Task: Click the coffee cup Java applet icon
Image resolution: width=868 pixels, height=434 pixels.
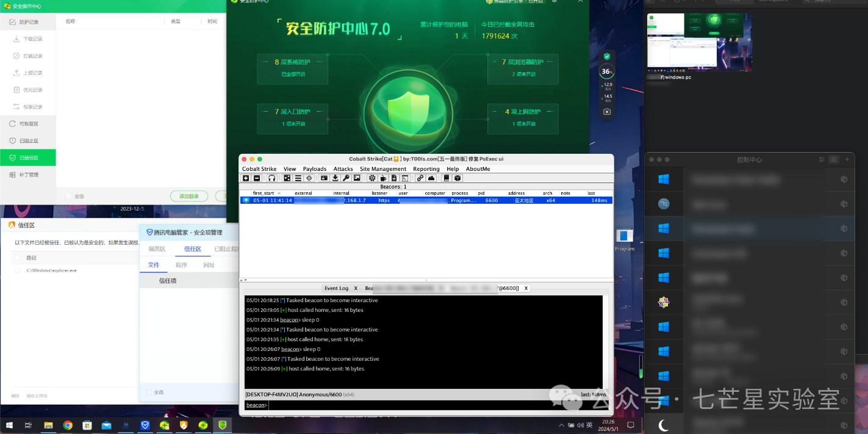Action: [383, 178]
